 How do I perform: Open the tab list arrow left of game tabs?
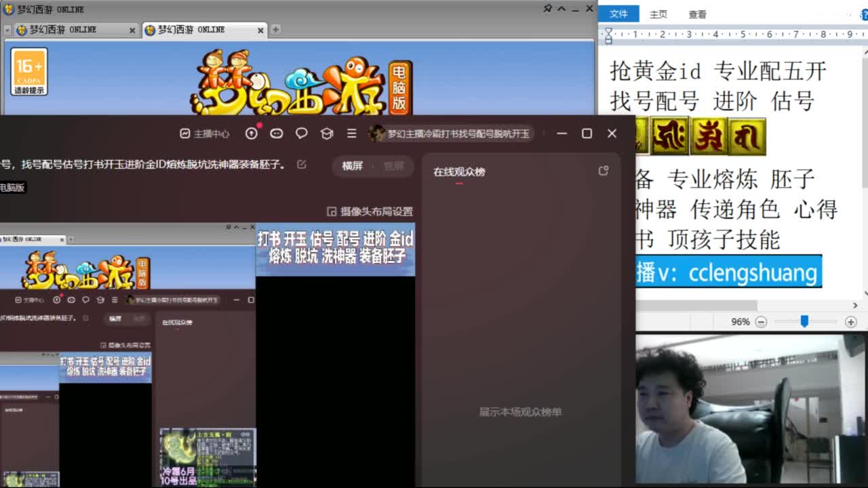click(7, 30)
